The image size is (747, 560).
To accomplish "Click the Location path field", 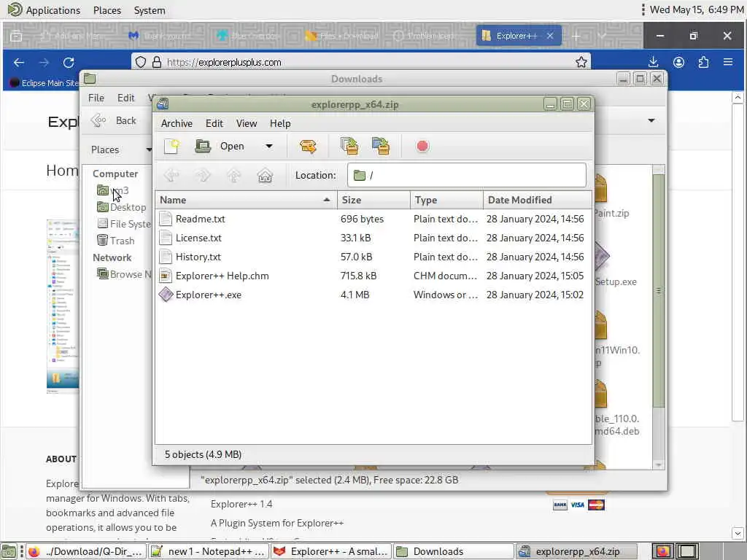I will pyautogui.click(x=467, y=175).
